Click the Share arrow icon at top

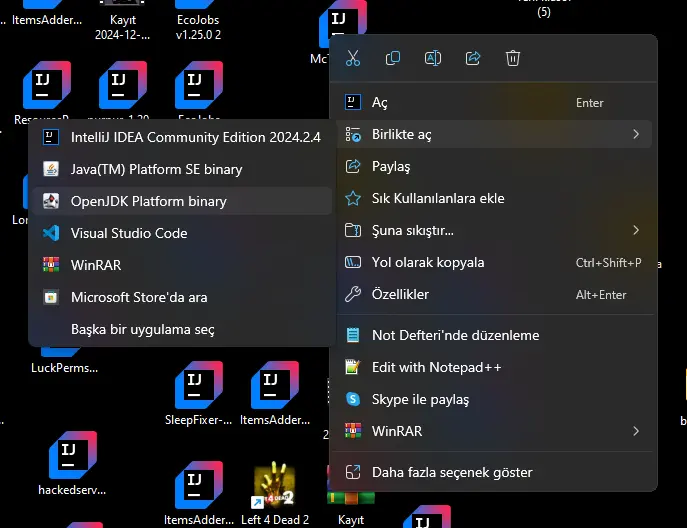pos(473,58)
